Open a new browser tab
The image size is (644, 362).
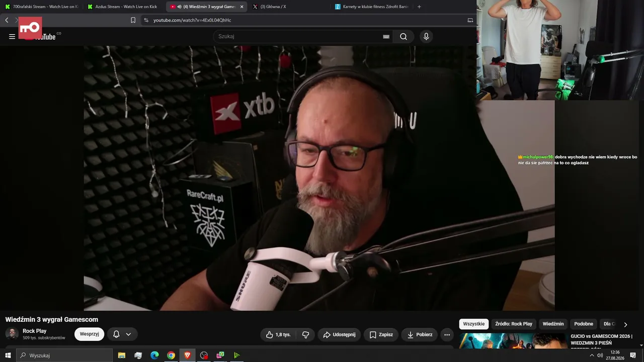[x=419, y=7]
